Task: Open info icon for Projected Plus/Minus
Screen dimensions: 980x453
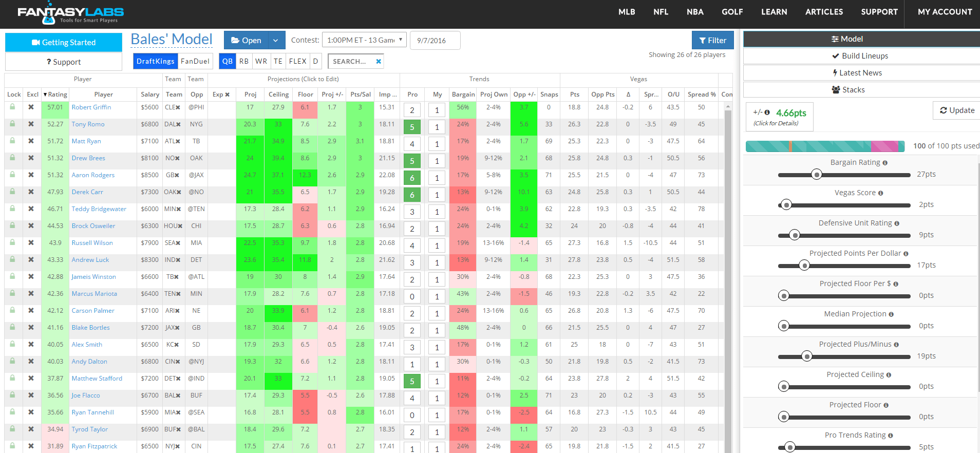Action: [x=896, y=345]
